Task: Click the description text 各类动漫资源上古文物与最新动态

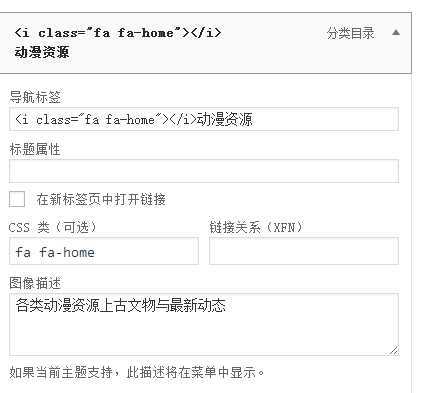Action: (x=121, y=305)
